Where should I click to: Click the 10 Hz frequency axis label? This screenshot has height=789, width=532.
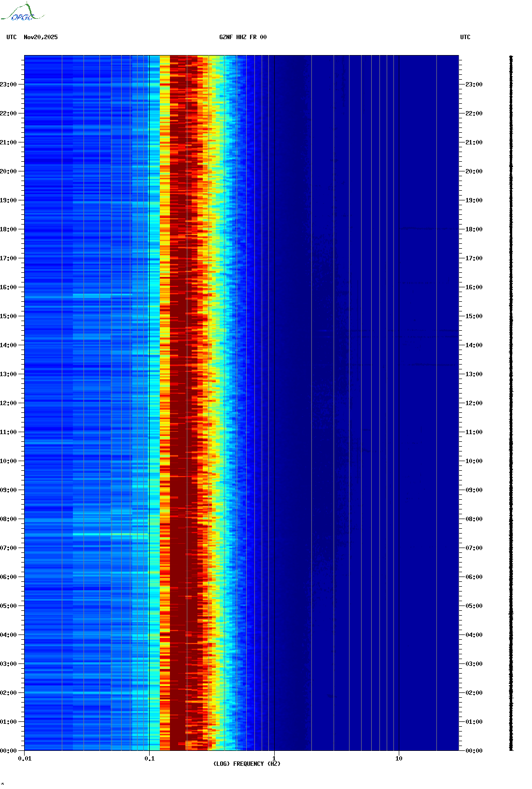pos(399,759)
